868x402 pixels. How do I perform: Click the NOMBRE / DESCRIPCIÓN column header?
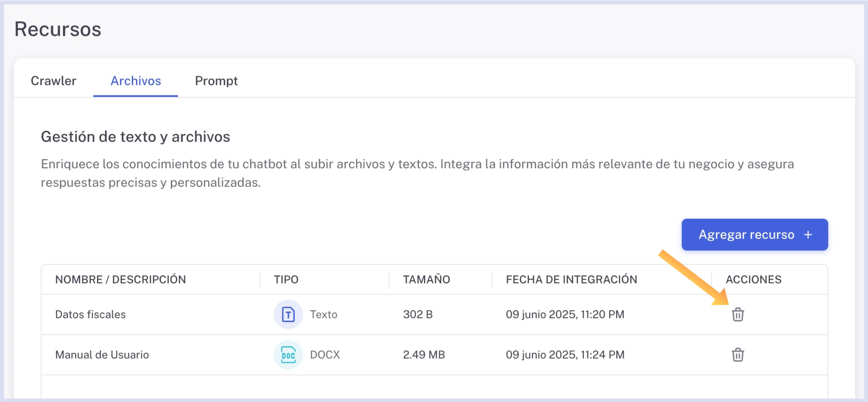click(120, 279)
